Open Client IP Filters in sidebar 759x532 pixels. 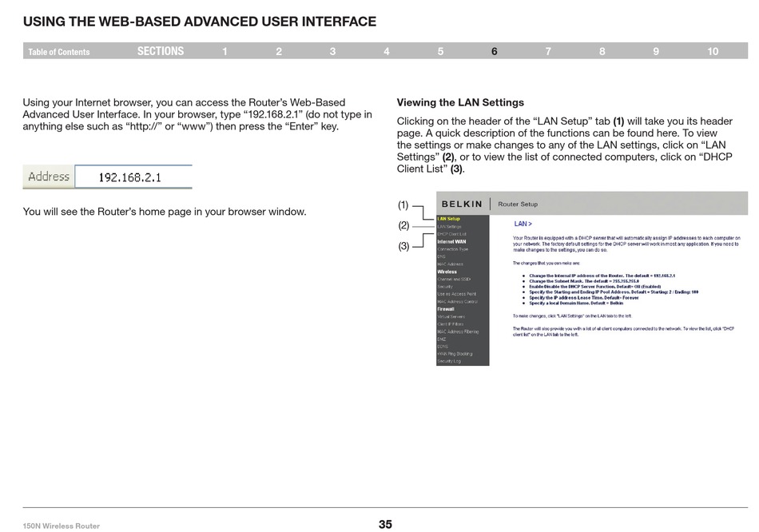[x=450, y=324]
